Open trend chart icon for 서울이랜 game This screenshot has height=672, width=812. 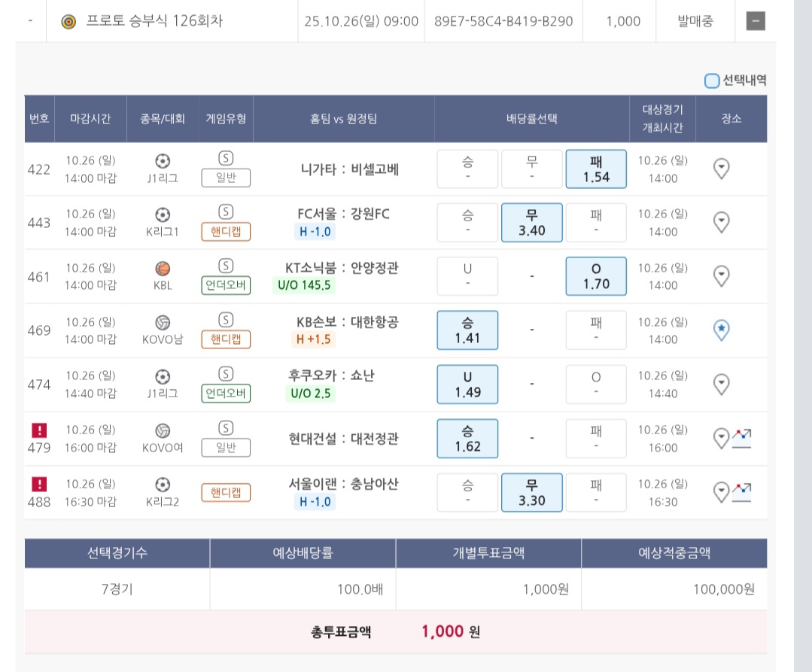pos(742,492)
